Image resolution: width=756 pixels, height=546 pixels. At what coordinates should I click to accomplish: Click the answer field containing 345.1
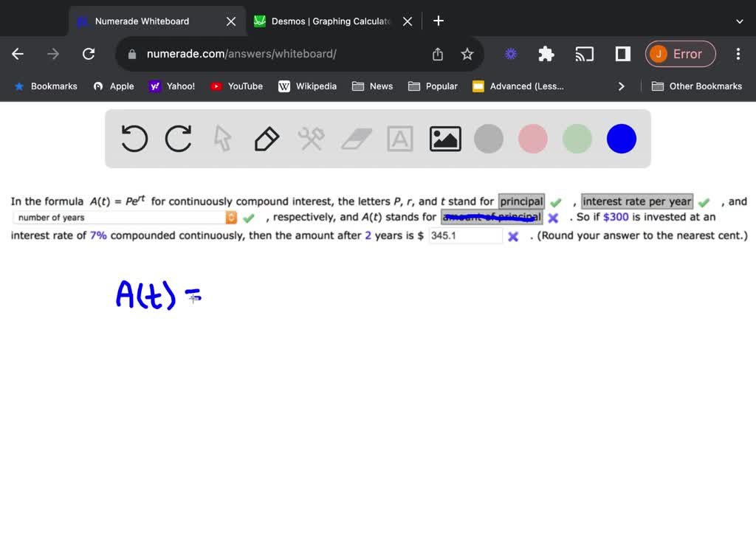465,235
